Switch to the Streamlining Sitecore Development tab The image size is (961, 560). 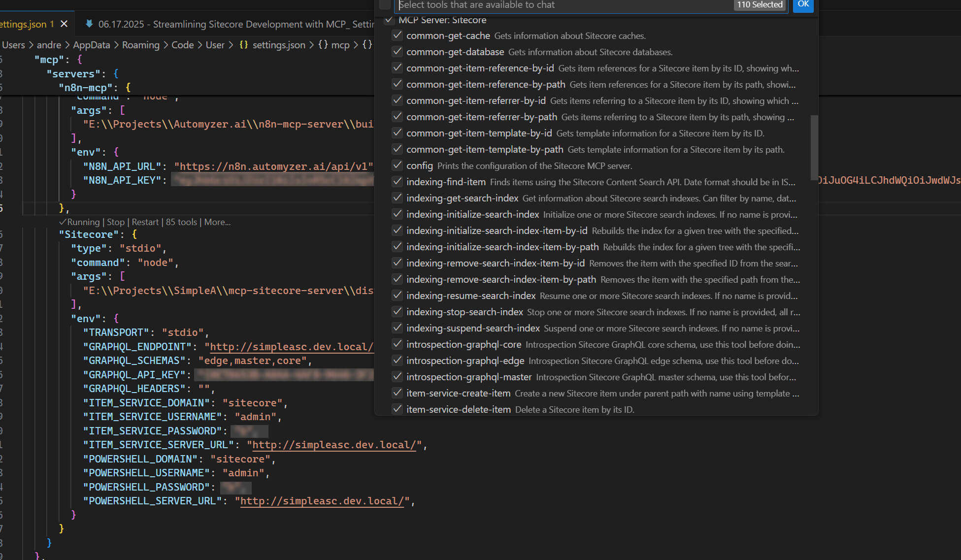(230, 24)
